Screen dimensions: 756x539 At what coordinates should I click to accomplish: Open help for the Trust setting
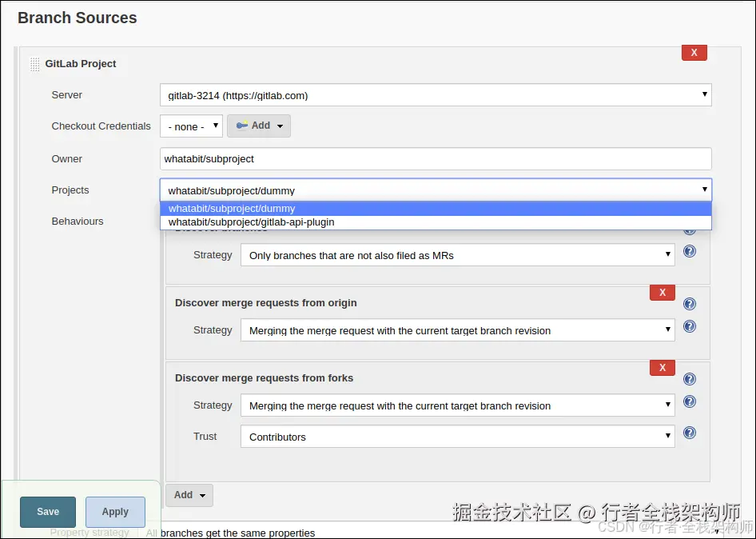coord(690,433)
